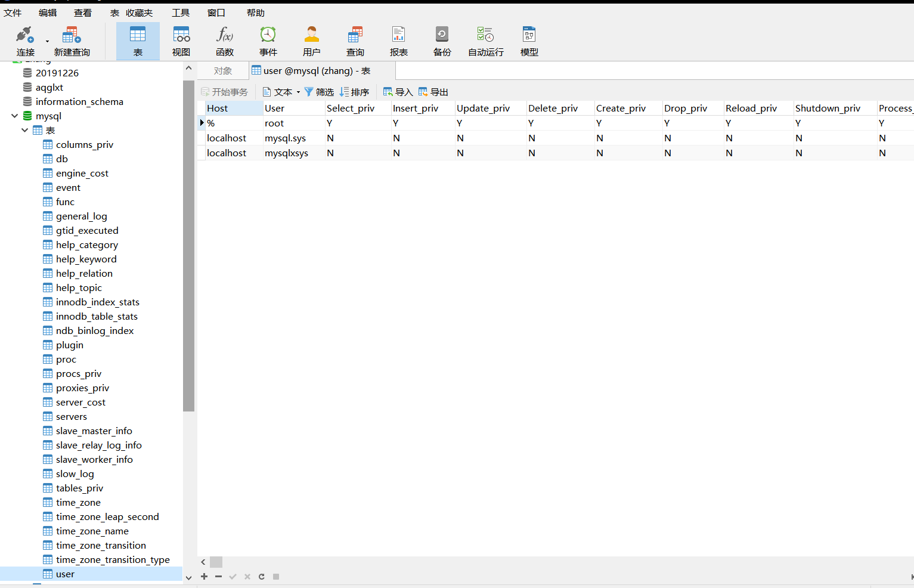Click Begin Transaction (开始事务) button

coord(224,92)
